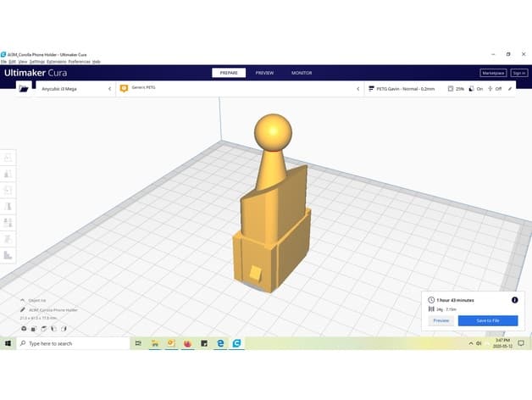Click the infill 25% icon
Image resolution: width=532 pixels, height=400 pixels.
point(451,89)
